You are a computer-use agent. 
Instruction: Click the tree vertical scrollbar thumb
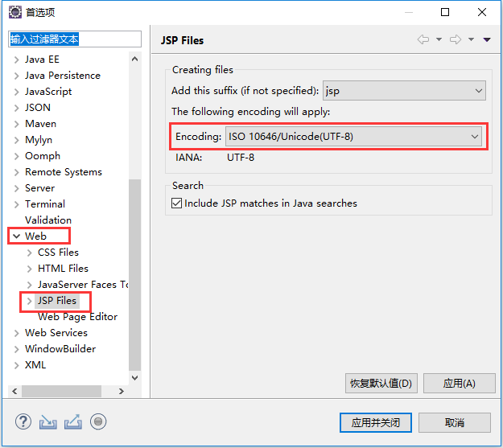click(x=134, y=275)
